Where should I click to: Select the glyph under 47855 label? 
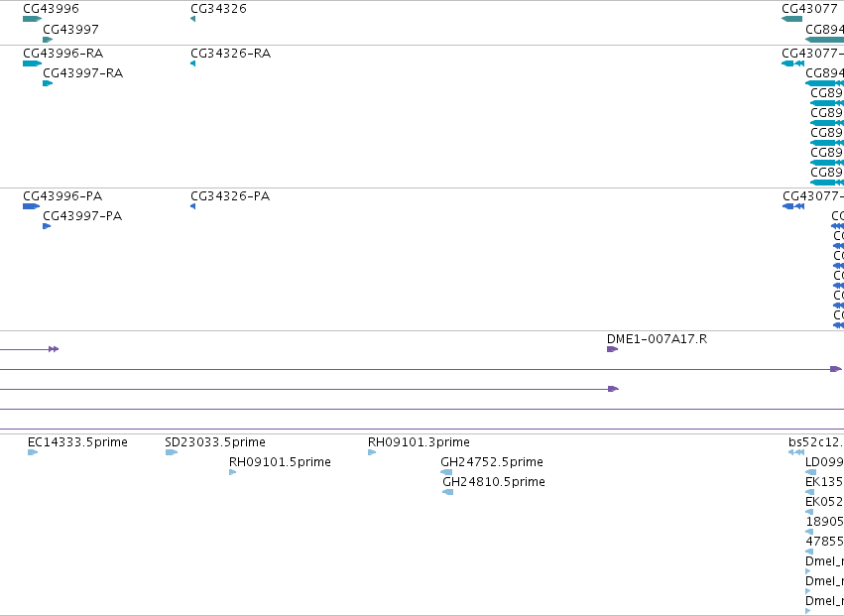tap(809, 552)
